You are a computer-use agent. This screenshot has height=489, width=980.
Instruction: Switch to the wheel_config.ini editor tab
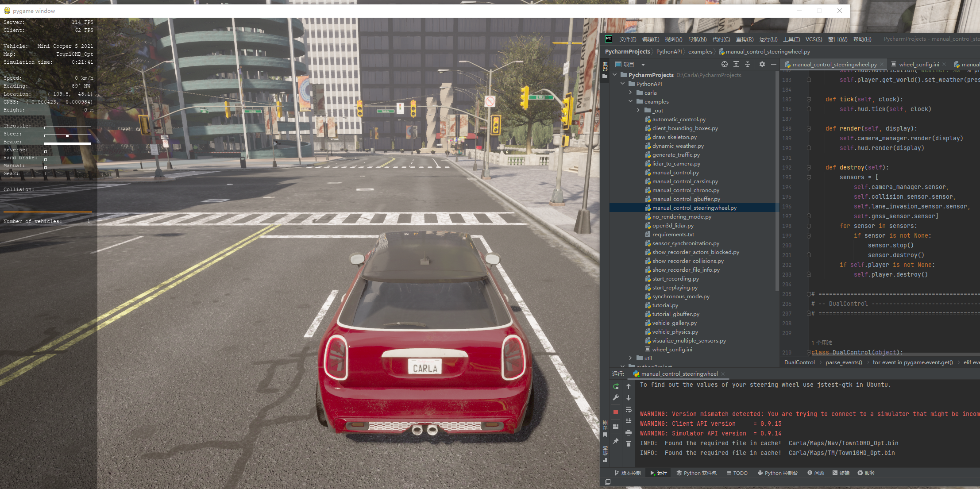pos(918,65)
